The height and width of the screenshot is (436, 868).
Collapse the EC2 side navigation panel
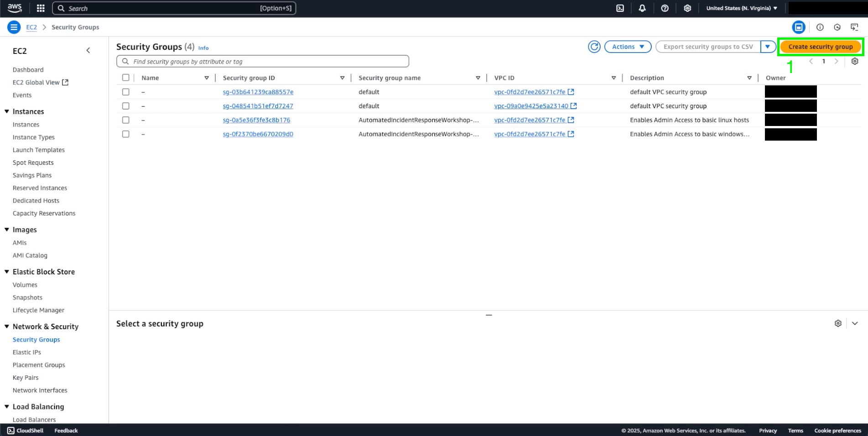88,51
